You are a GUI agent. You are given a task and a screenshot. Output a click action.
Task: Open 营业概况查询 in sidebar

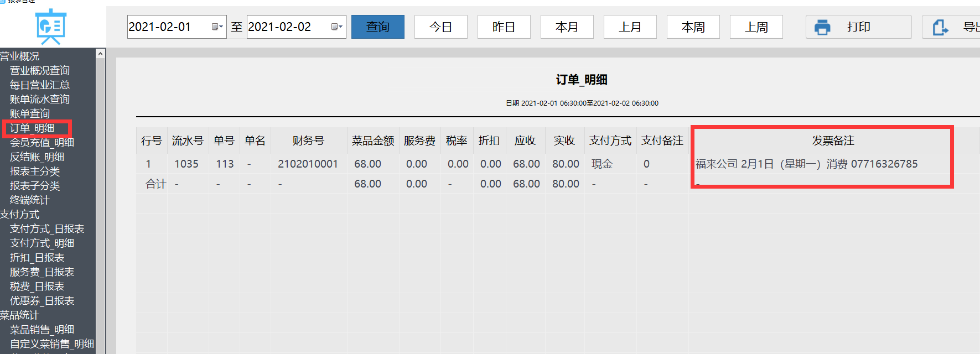coord(40,70)
